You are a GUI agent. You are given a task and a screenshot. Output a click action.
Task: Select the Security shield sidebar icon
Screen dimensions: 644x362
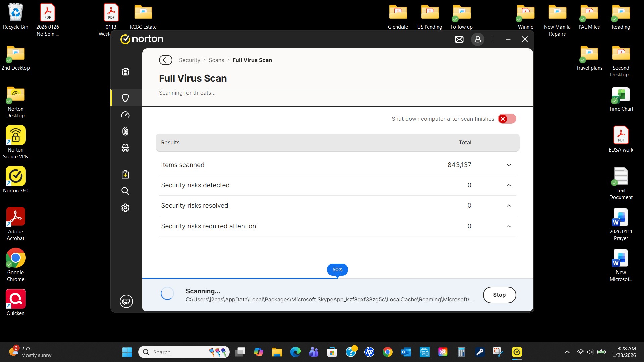125,98
